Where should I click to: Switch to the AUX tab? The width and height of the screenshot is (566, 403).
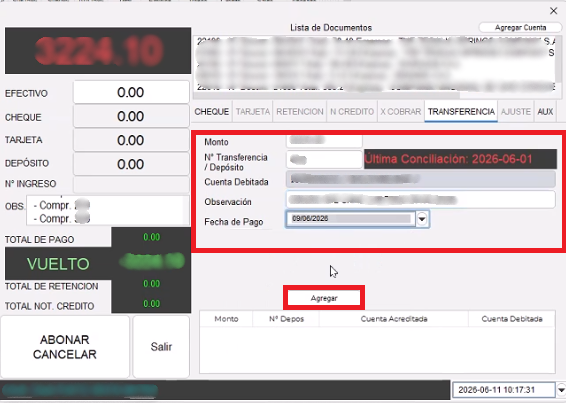click(x=545, y=112)
